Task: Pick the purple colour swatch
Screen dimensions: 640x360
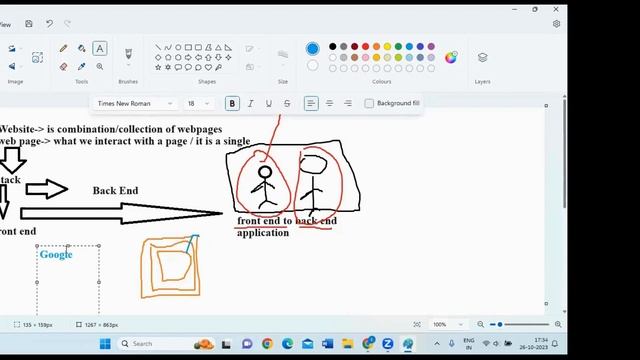Action: (x=431, y=47)
